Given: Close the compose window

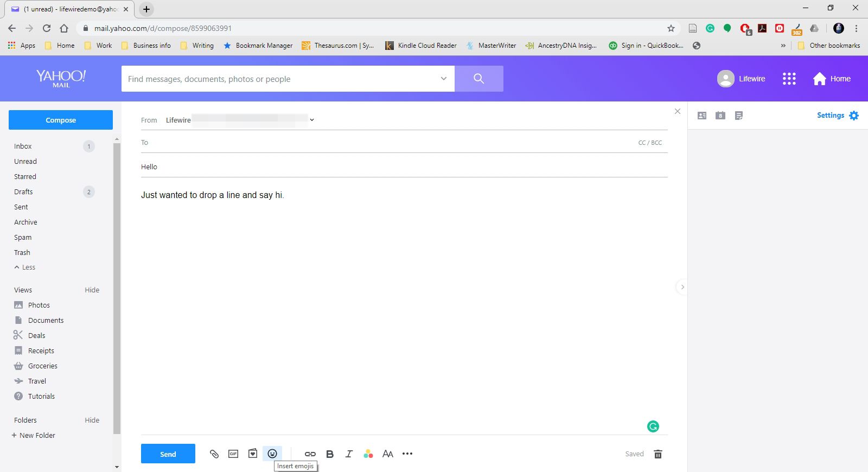Looking at the screenshot, I should coord(678,111).
